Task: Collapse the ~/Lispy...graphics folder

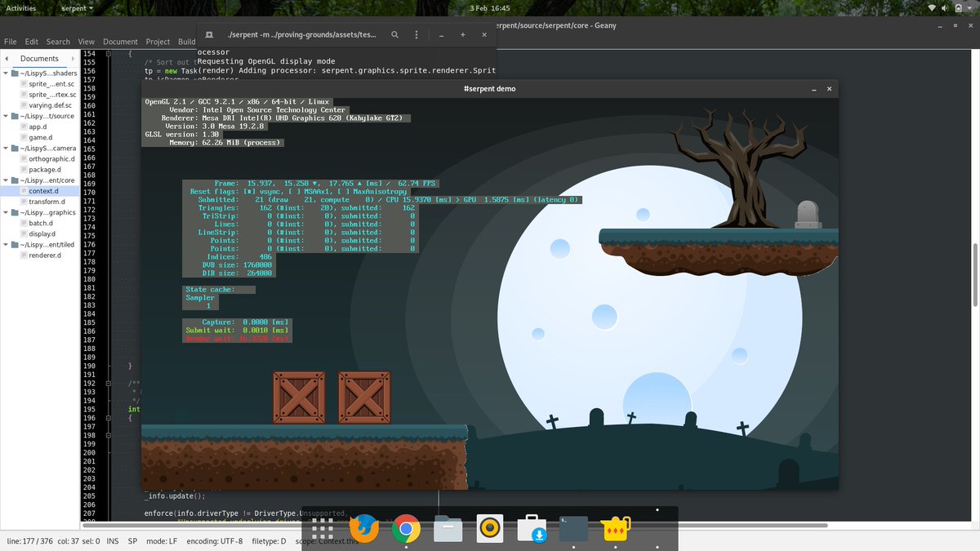Action: coord(6,212)
